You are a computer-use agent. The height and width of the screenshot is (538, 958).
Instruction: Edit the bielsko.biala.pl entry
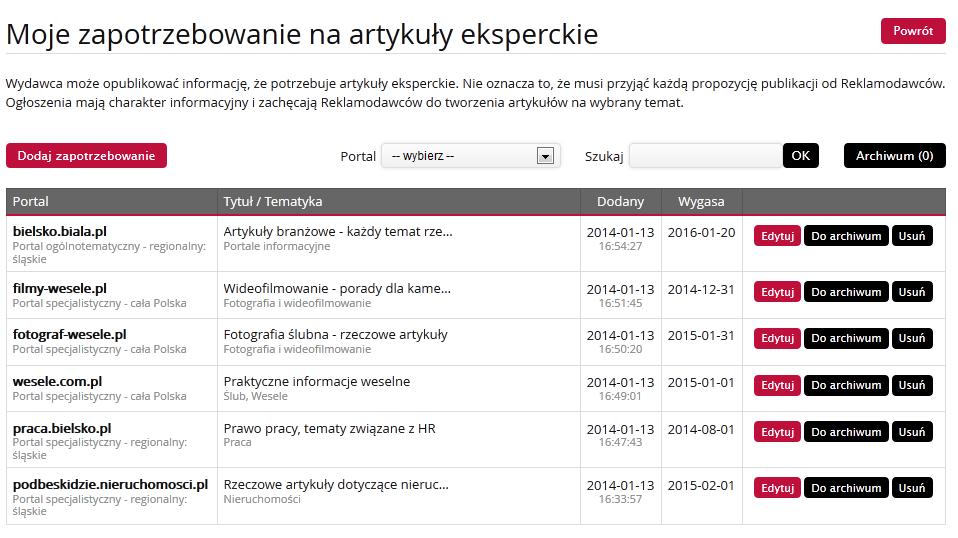(777, 236)
